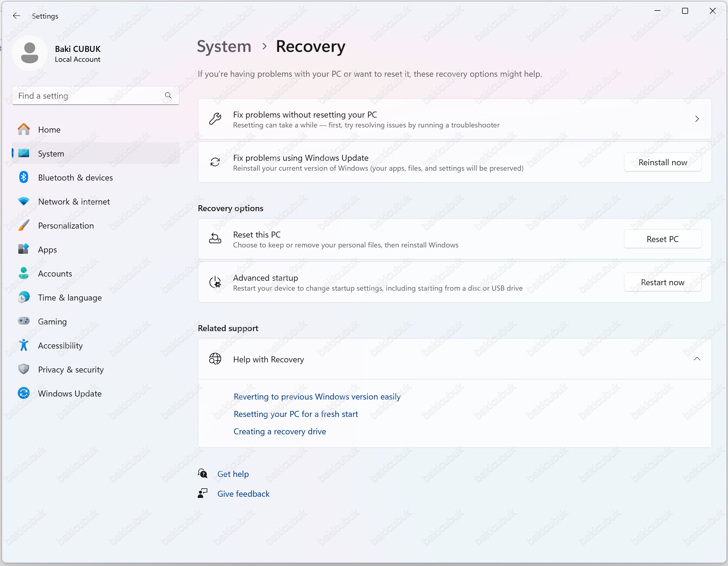Click the Network wifi icon
Viewport: 728px width, 566px height.
point(24,201)
